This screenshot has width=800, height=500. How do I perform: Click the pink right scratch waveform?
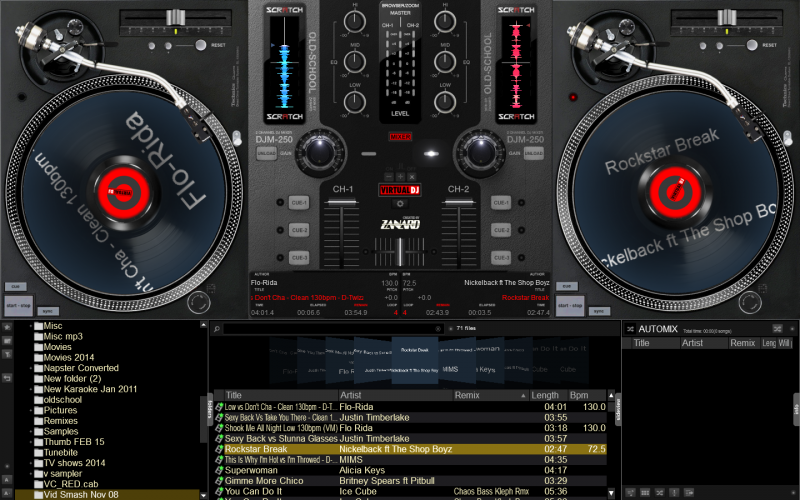point(516,63)
